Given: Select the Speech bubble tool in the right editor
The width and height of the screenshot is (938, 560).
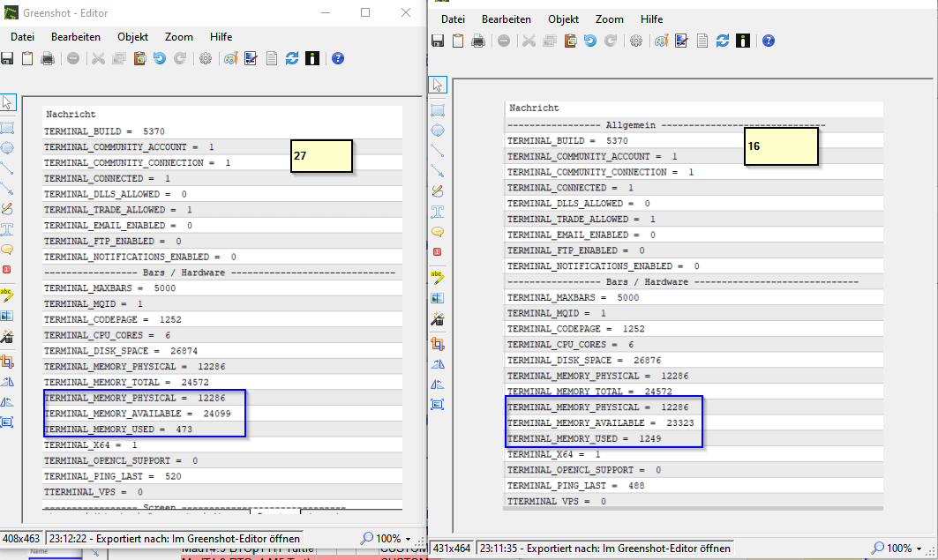Looking at the screenshot, I should 438,232.
